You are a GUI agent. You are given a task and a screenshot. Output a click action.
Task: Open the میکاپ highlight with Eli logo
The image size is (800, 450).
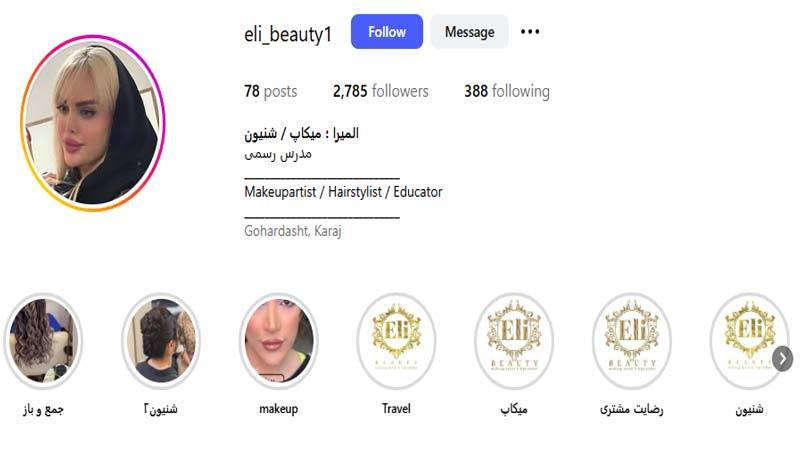514,341
